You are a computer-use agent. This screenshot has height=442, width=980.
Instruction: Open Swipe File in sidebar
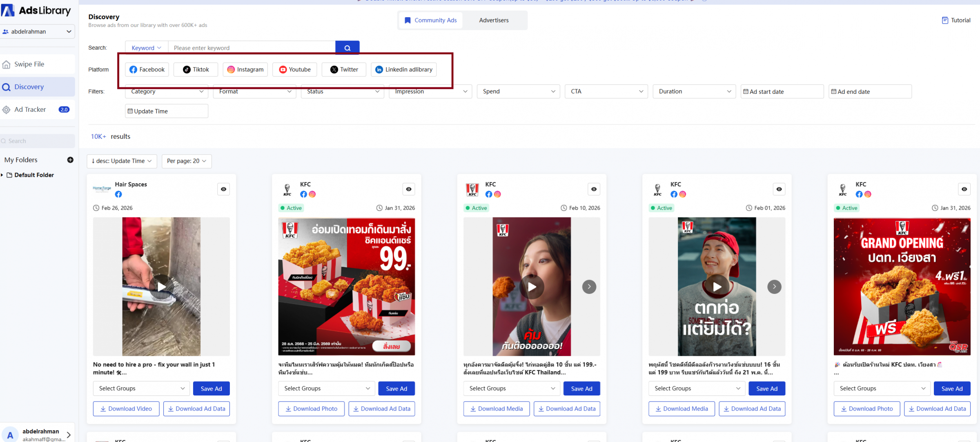(x=38, y=64)
